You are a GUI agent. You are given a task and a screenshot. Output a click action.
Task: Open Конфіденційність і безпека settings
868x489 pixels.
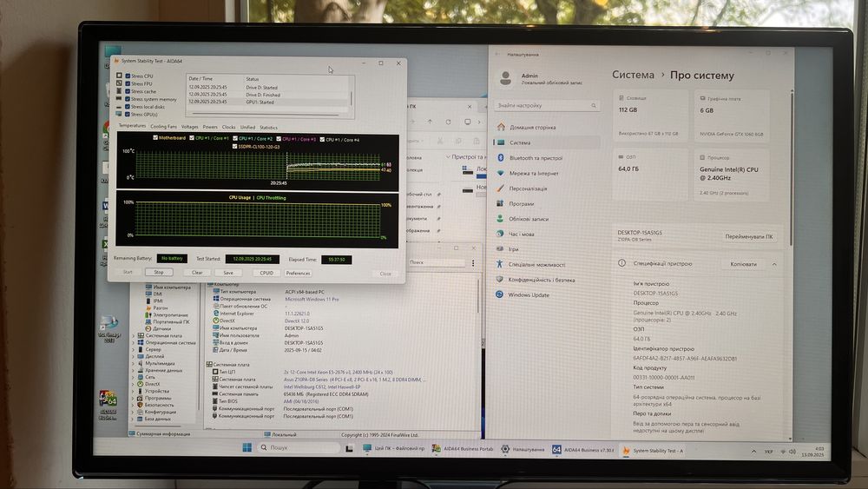(x=542, y=280)
